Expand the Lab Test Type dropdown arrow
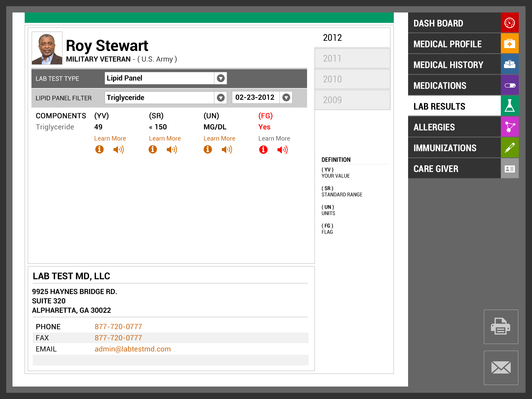The image size is (532, 399). 221,78
